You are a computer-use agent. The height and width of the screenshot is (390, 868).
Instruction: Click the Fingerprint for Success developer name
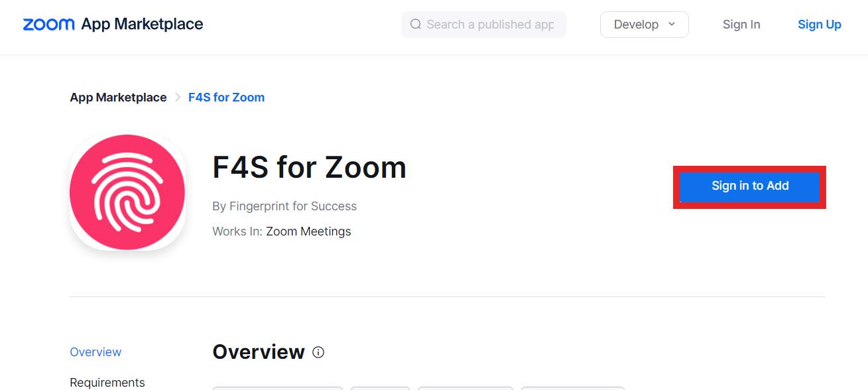click(292, 206)
